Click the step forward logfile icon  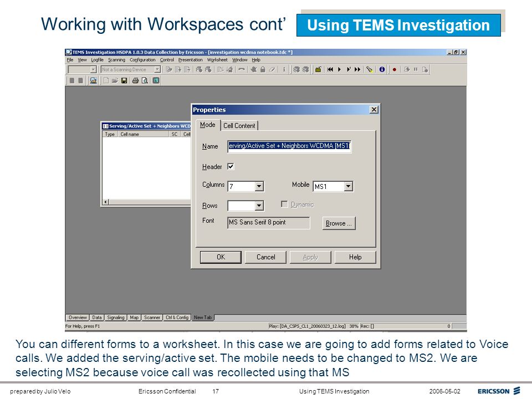point(348,70)
